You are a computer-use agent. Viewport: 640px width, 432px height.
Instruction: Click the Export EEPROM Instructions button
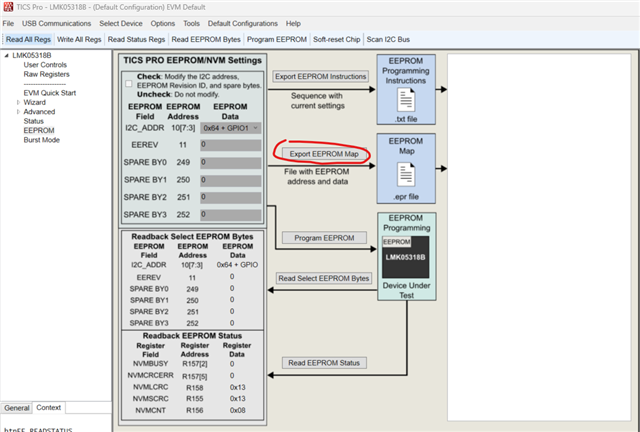(x=320, y=76)
